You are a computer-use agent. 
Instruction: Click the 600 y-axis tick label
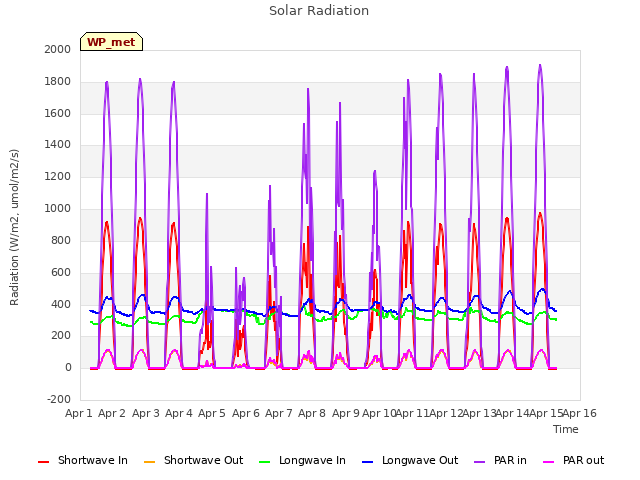point(61,272)
